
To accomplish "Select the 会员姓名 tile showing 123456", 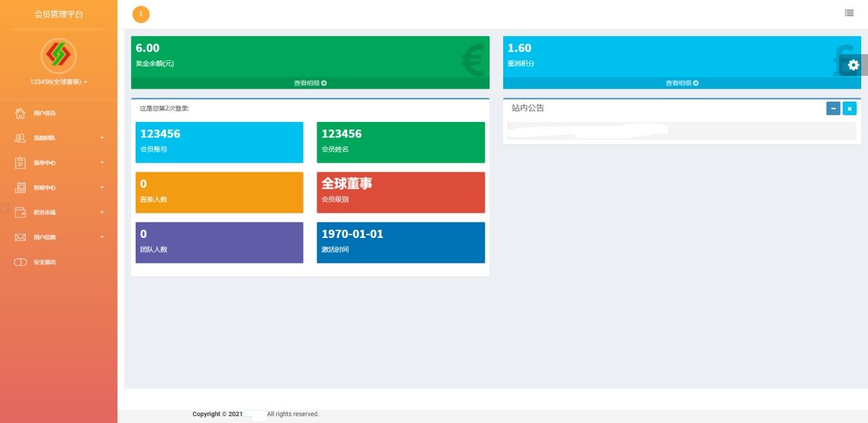I will 401,142.
